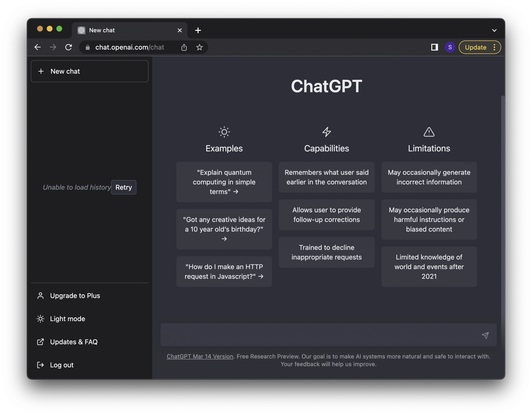Screen dimensions: 532x415
Task: Click the Examples column heading
Action: click(224, 148)
